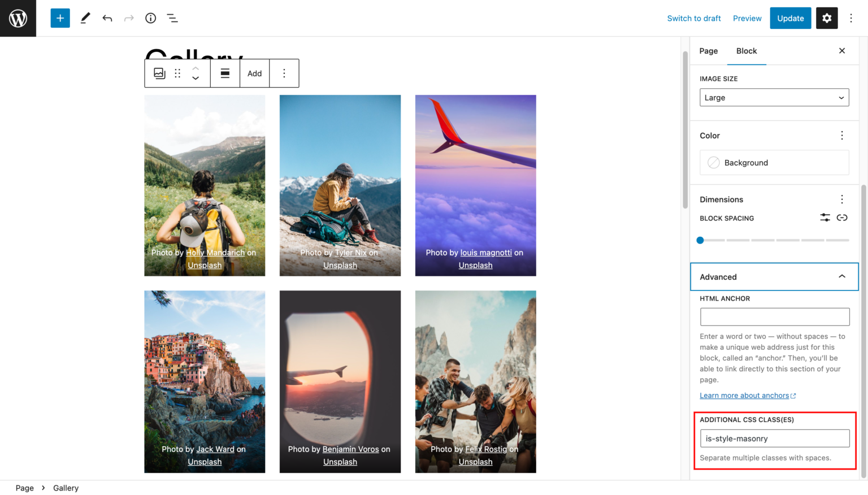The height and width of the screenshot is (495, 868).
Task: View document details via the info icon
Action: coord(150,18)
